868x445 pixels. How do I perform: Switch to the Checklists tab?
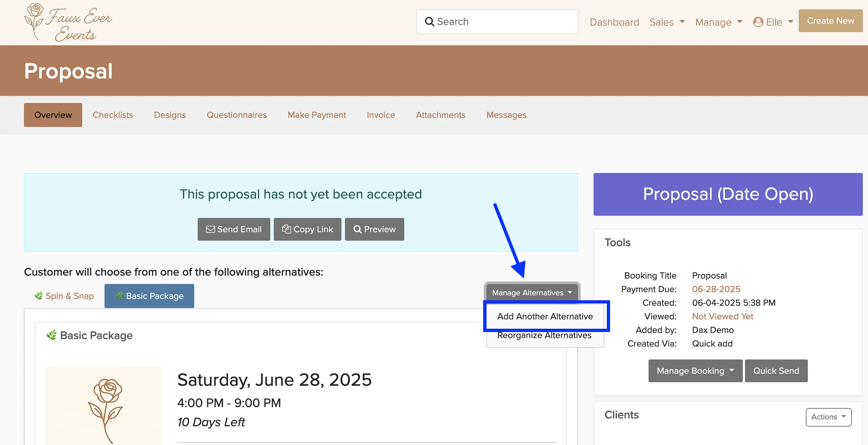pyautogui.click(x=113, y=115)
